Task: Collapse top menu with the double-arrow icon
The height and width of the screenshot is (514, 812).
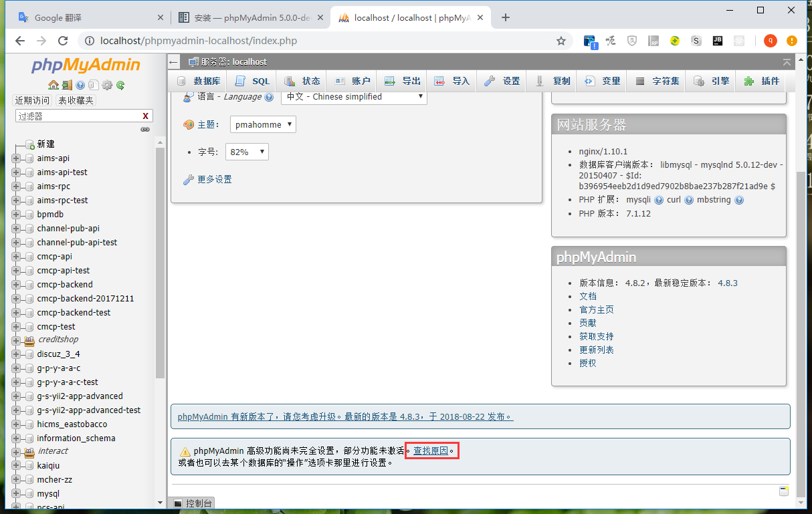Action: (787, 62)
